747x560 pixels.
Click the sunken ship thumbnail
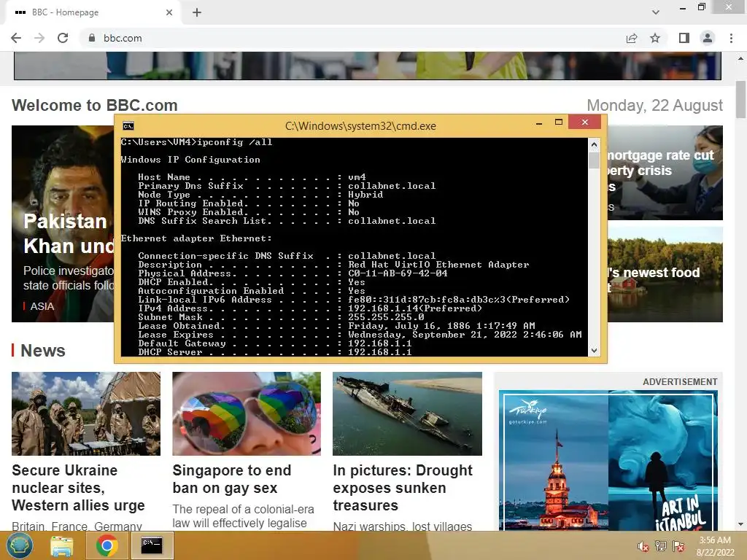click(407, 413)
